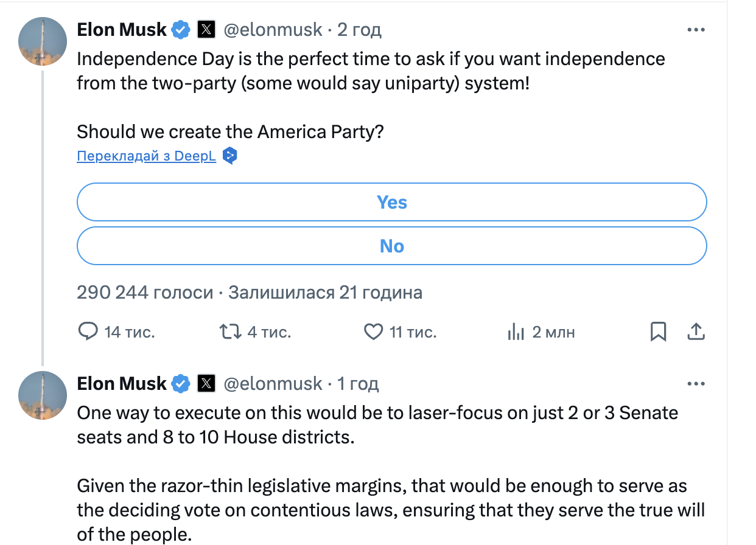
Task: Click the Перекладай з DeepL translation link
Action: 147,156
